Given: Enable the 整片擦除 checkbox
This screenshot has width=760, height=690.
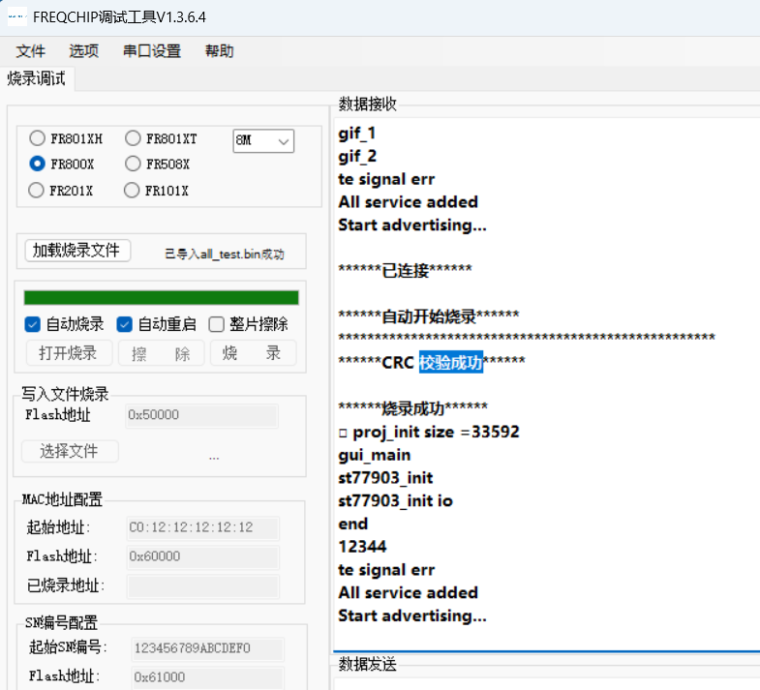Looking at the screenshot, I should click(216, 324).
